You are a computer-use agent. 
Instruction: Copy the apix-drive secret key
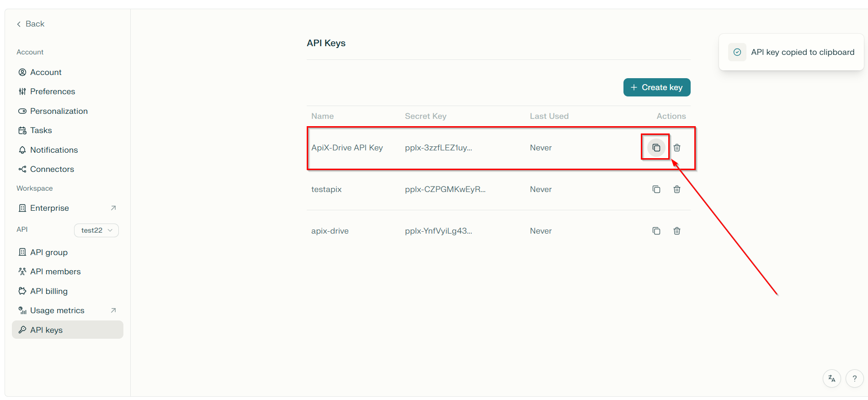coord(656,231)
